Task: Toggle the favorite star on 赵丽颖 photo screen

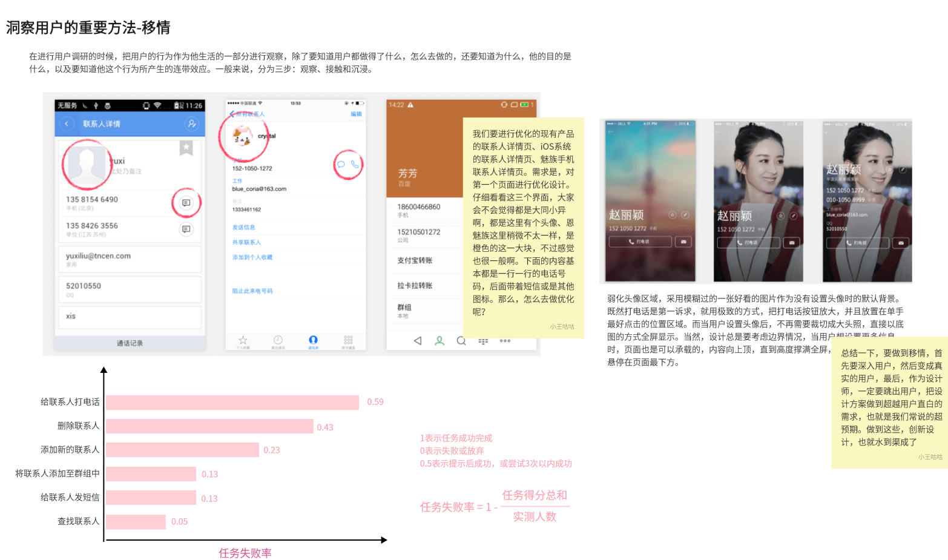Action: pyautogui.click(x=780, y=216)
